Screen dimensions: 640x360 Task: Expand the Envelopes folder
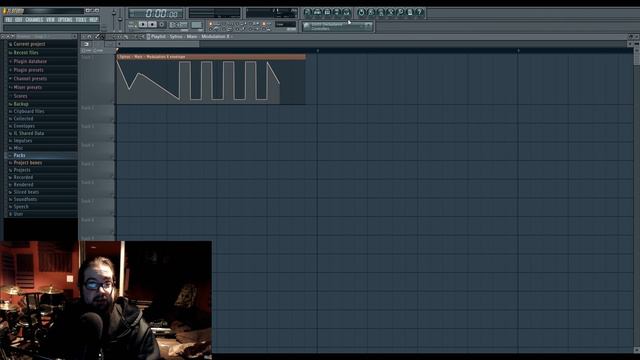(41, 126)
